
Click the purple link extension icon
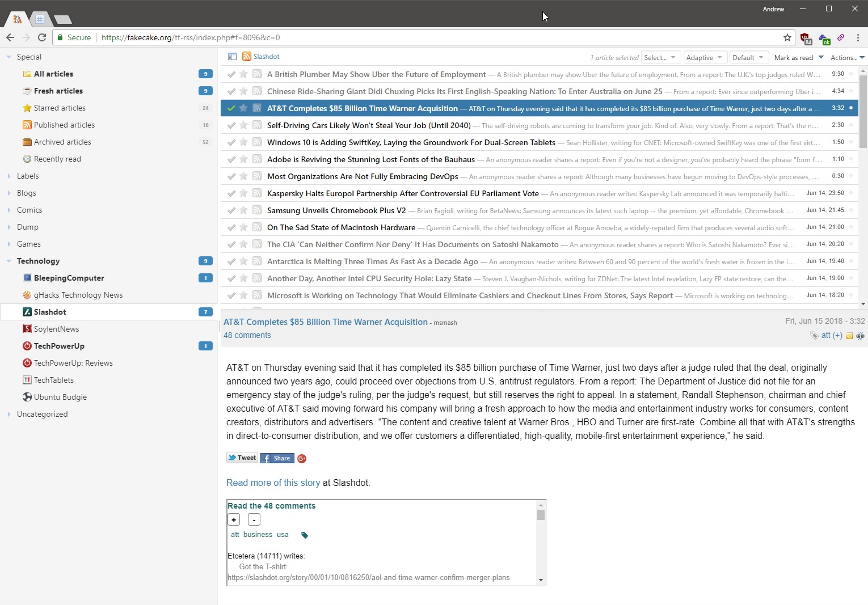coord(841,37)
